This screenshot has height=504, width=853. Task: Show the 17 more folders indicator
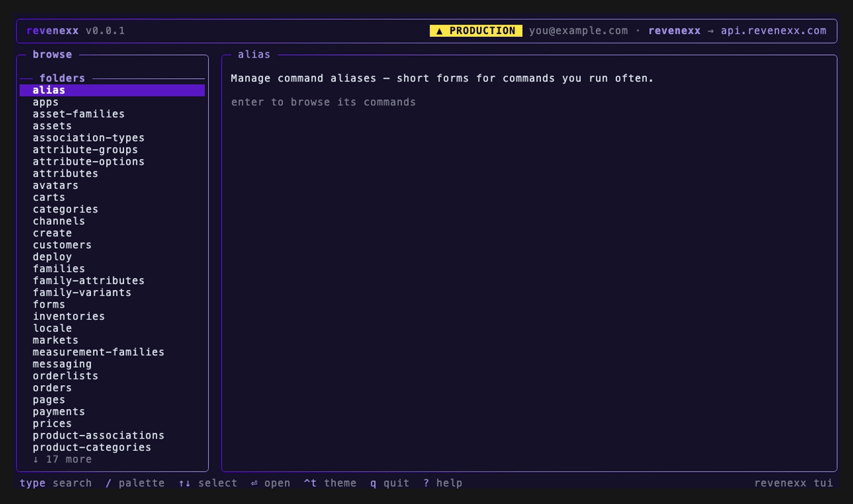pyautogui.click(x=62, y=459)
